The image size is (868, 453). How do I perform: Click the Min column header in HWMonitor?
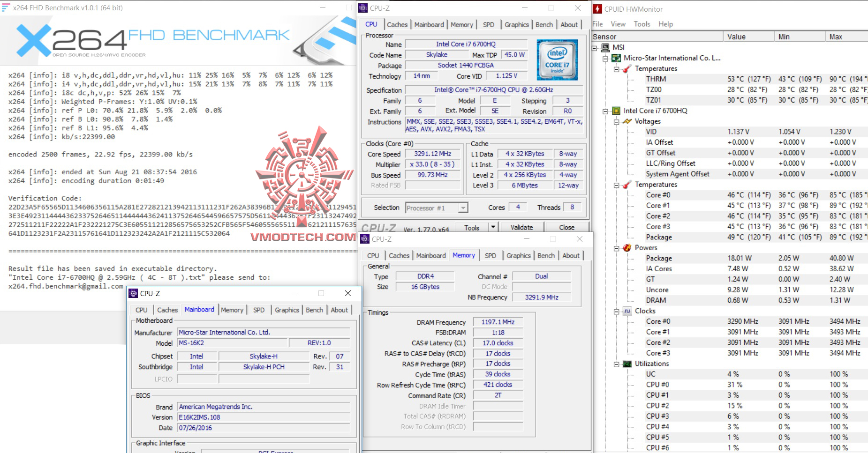[x=800, y=37]
